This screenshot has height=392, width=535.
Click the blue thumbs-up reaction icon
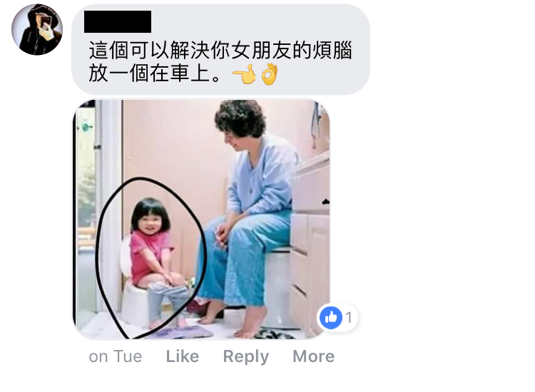330,317
